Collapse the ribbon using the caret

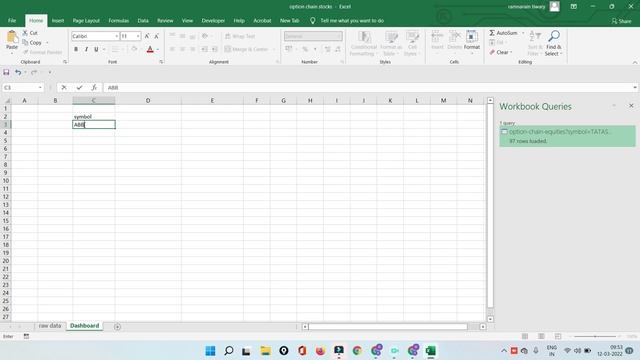(x=635, y=62)
